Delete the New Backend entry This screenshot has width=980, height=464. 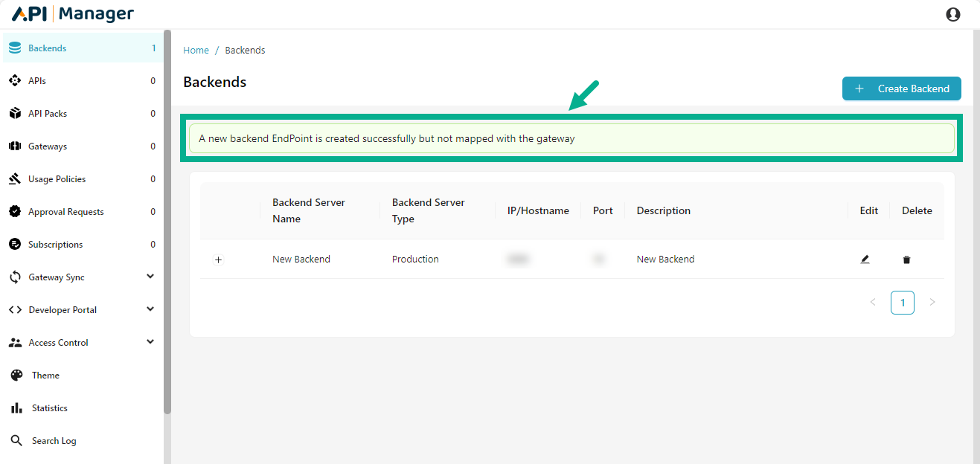[906, 260]
